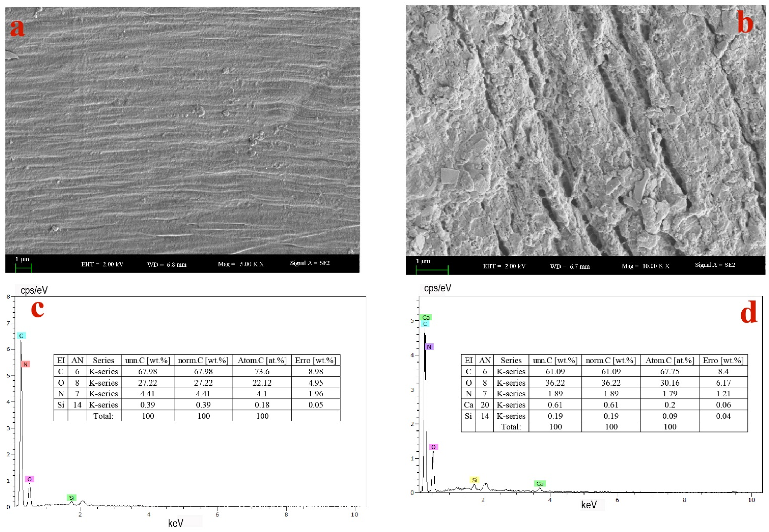Click the green 1 µm scale bar in image b

[432, 270]
